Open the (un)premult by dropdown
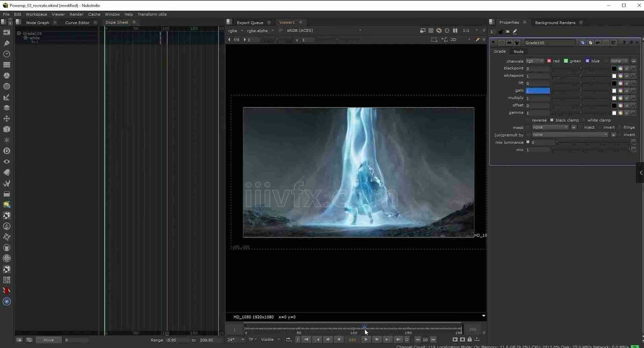The width and height of the screenshot is (644, 348). [x=570, y=135]
